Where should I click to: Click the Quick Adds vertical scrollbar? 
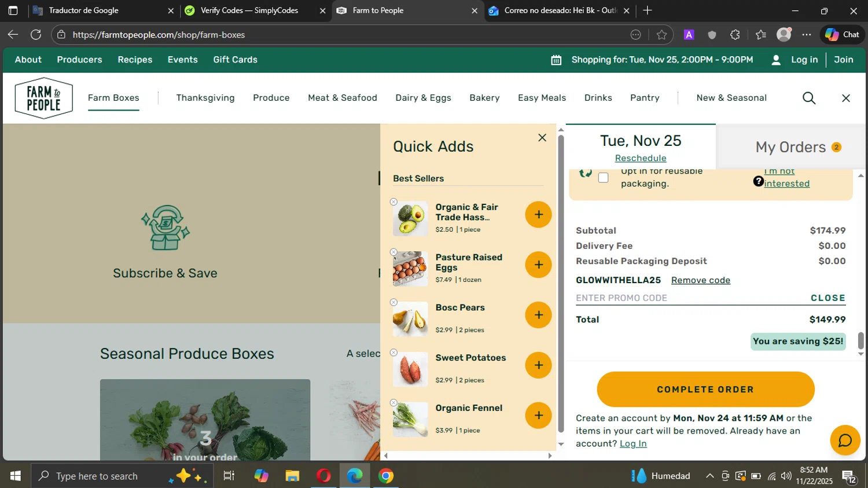point(561,284)
